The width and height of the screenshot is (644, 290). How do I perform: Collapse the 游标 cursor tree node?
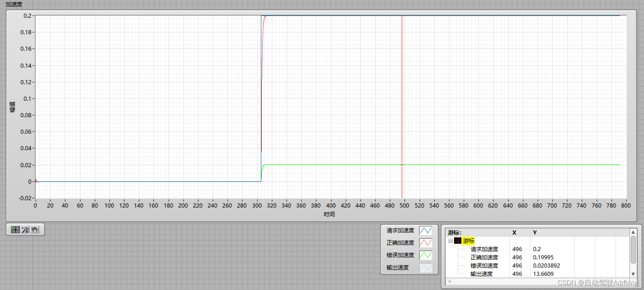[x=451, y=241]
